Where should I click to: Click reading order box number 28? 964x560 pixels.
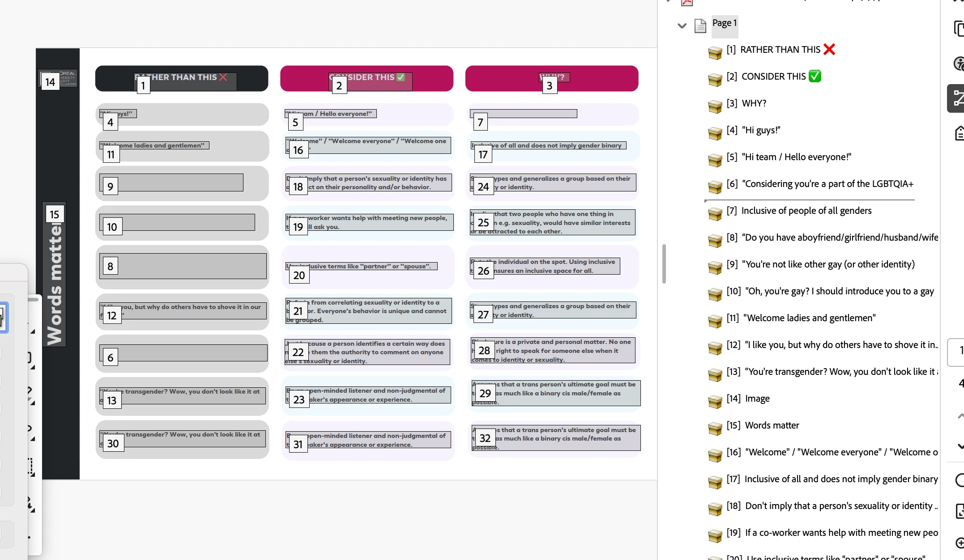[484, 351]
